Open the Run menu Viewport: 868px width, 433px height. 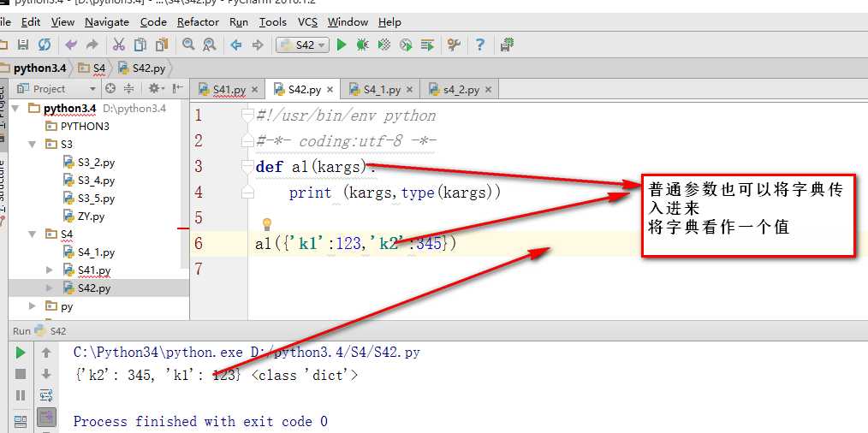tap(239, 22)
